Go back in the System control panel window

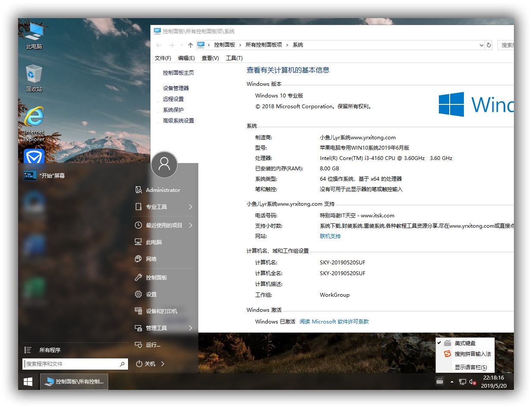click(159, 45)
